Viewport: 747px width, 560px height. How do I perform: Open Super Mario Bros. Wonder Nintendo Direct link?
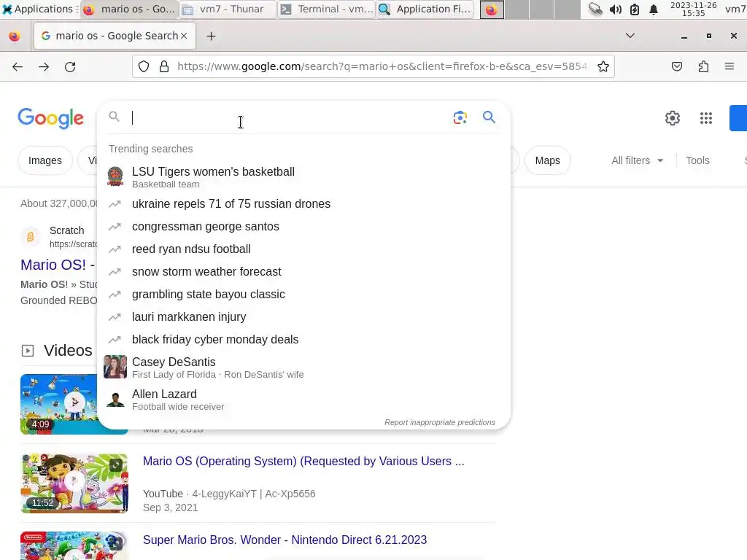pyautogui.click(x=285, y=540)
